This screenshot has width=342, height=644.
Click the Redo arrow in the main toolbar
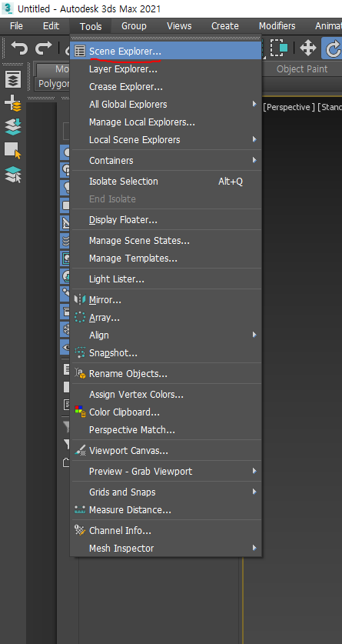coord(43,48)
